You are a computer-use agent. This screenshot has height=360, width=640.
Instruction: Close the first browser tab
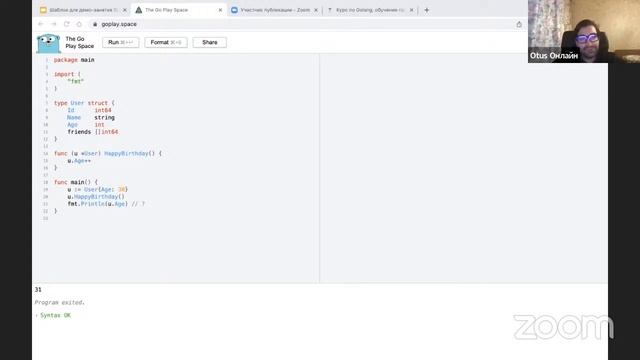125,10
